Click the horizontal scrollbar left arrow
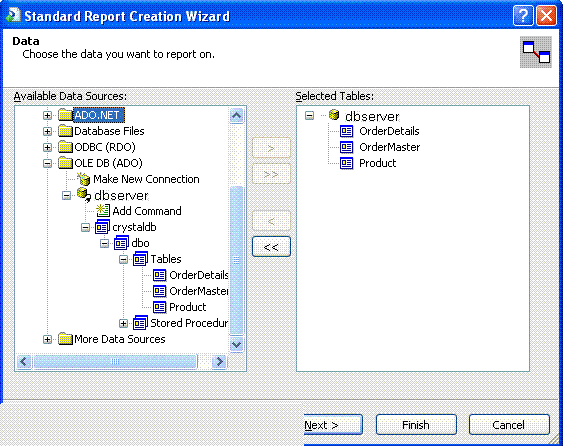 coord(24,361)
